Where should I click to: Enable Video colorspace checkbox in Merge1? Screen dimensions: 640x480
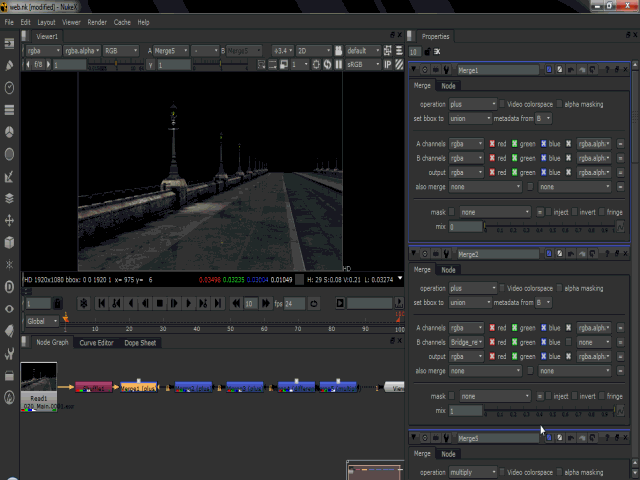tap(502, 104)
